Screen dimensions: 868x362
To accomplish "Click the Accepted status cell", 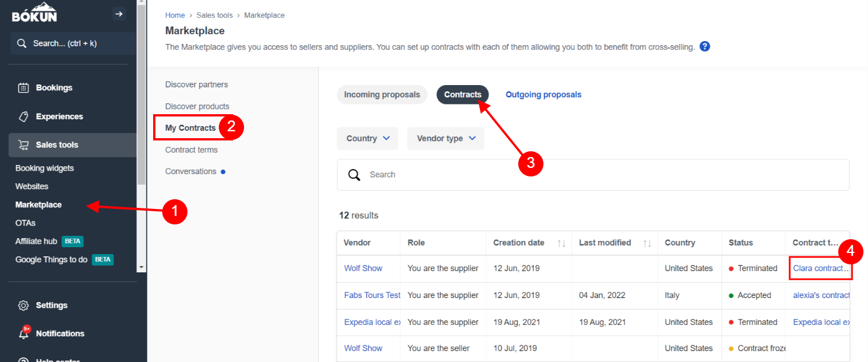I will click(754, 295).
